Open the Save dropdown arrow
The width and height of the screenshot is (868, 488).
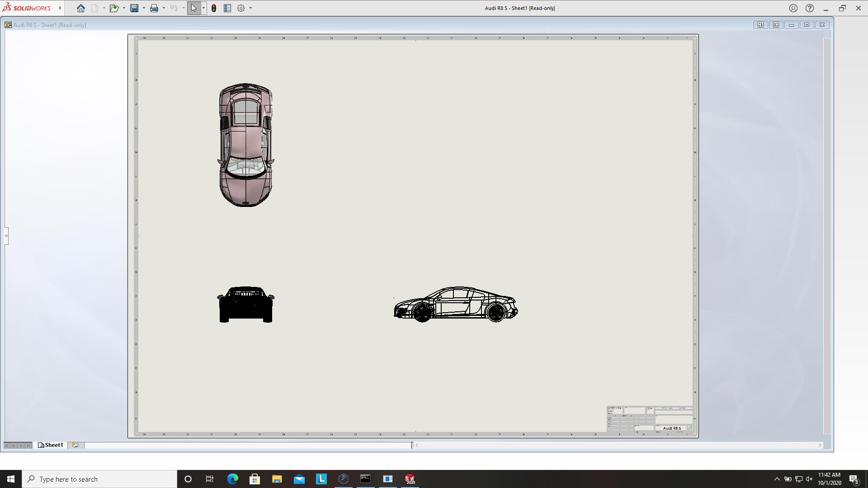[144, 8]
